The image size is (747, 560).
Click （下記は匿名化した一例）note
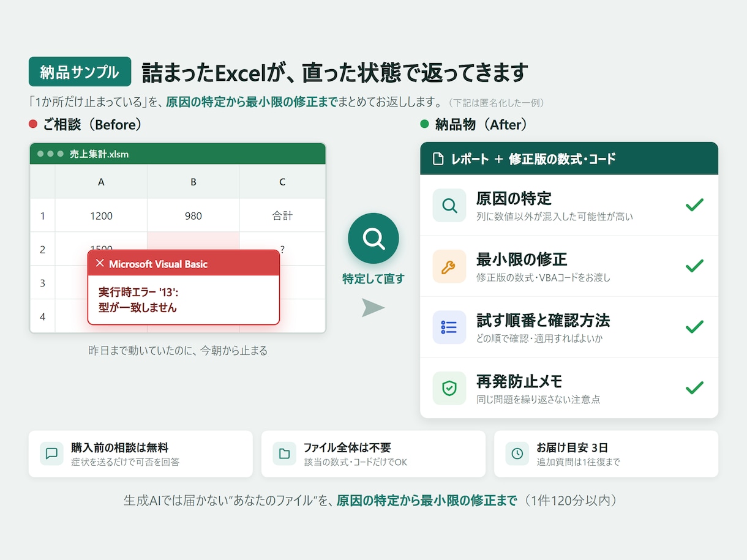click(496, 103)
